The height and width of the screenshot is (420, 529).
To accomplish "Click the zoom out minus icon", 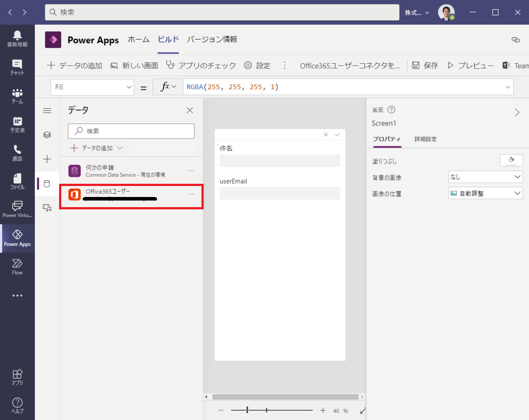I will (x=221, y=410).
